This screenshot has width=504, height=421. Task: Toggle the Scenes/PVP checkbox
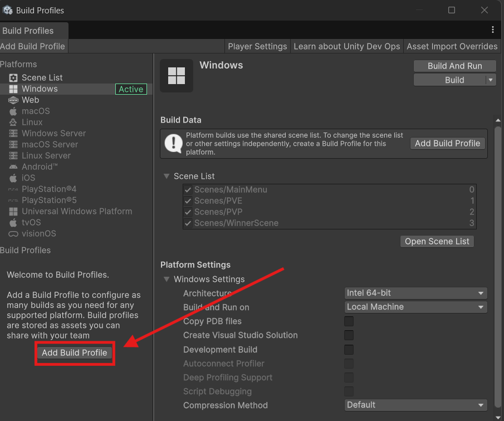pos(188,212)
